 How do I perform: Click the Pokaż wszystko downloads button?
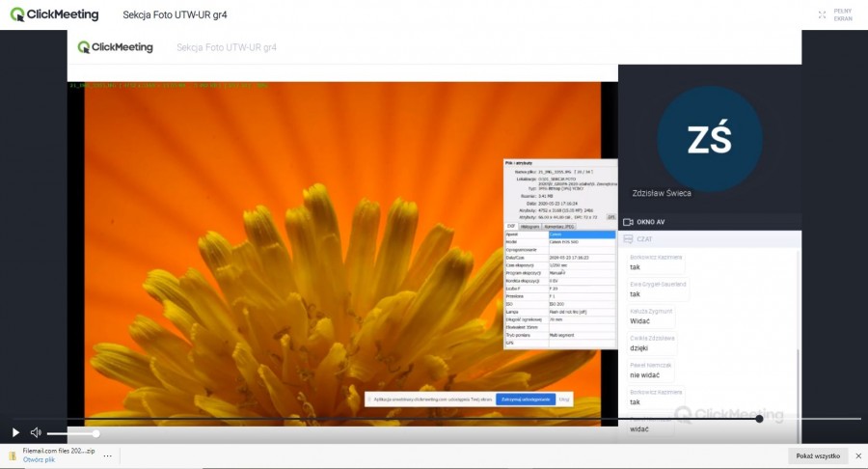(x=818, y=455)
